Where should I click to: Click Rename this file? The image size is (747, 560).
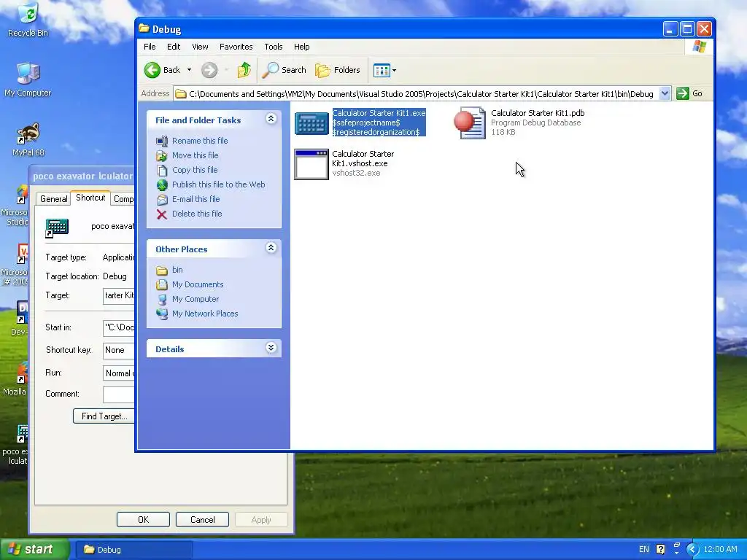tap(200, 141)
